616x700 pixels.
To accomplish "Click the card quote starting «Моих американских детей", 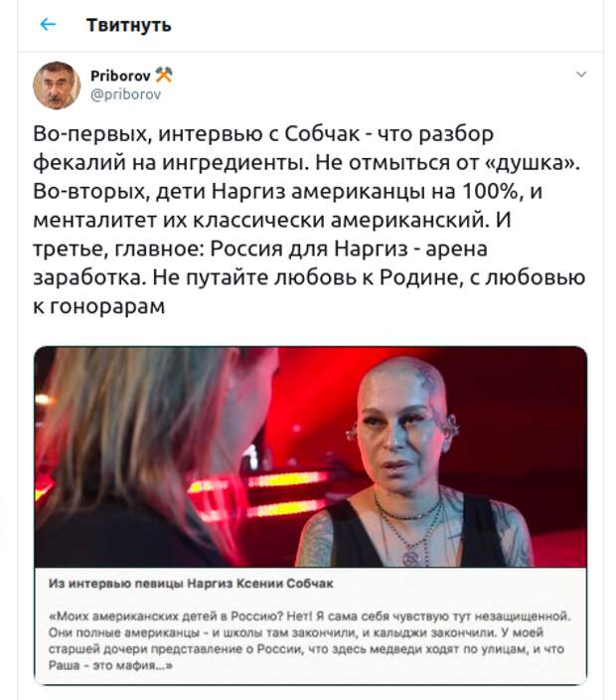I will [x=310, y=640].
